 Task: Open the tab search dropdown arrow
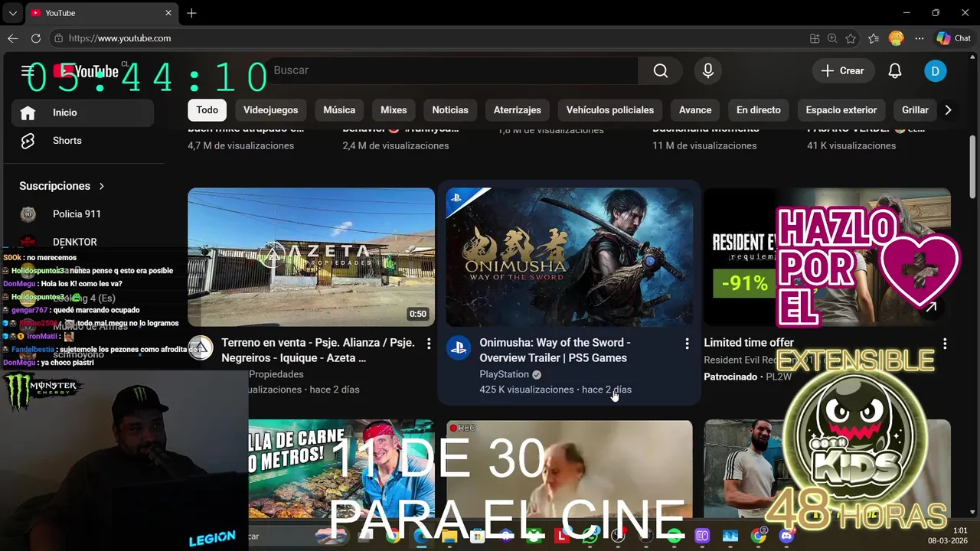click(x=12, y=13)
